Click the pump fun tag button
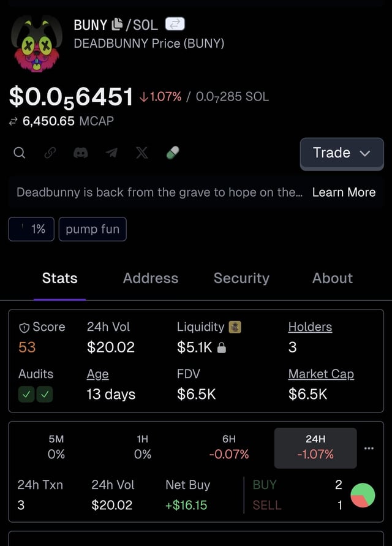Viewport: 392px width, 546px height. [92, 229]
